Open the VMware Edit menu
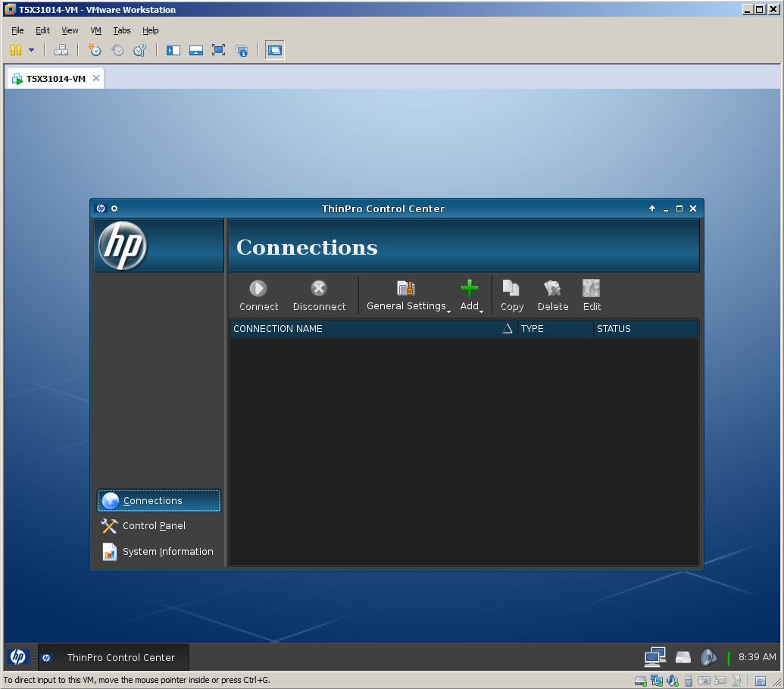 click(42, 30)
